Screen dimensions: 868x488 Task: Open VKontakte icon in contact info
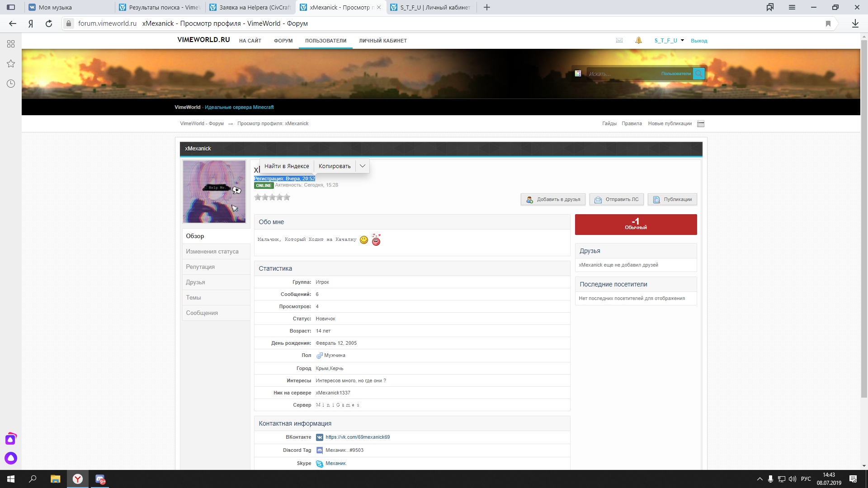(320, 437)
